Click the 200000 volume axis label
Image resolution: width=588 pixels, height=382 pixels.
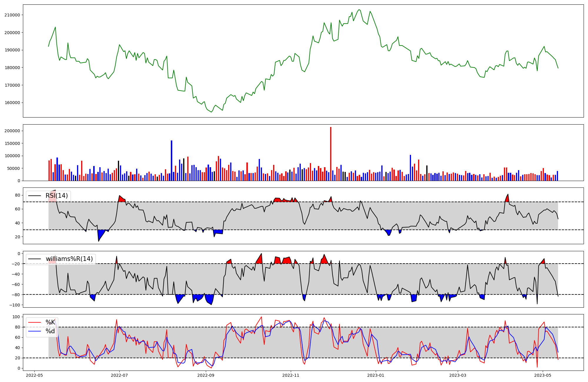click(x=12, y=131)
